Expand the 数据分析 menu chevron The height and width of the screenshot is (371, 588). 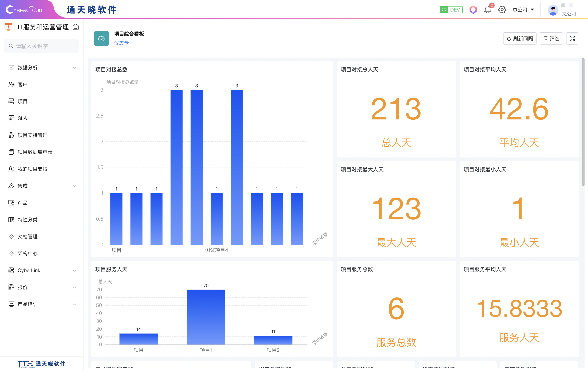point(75,68)
